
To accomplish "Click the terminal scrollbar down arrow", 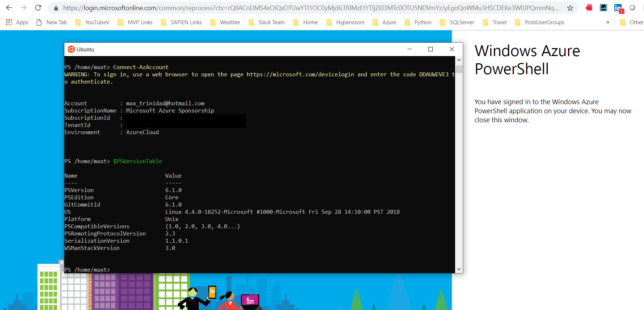I will (459, 269).
